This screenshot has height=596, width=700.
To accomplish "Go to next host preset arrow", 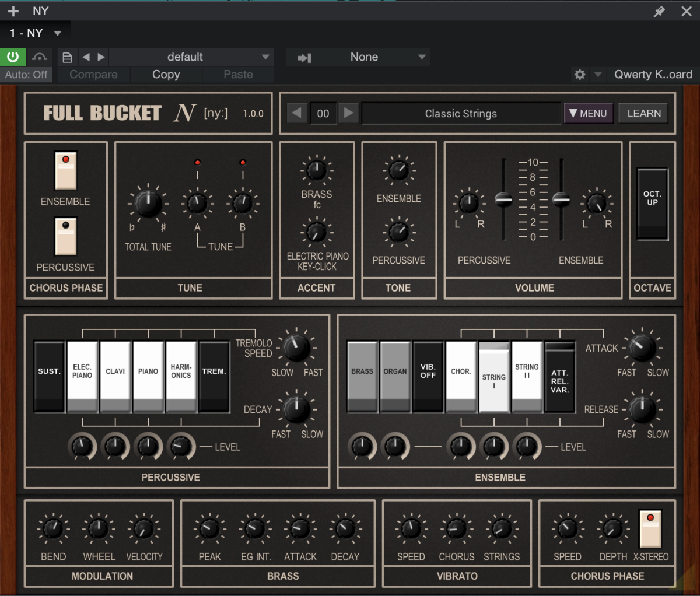I will pyautogui.click(x=101, y=57).
